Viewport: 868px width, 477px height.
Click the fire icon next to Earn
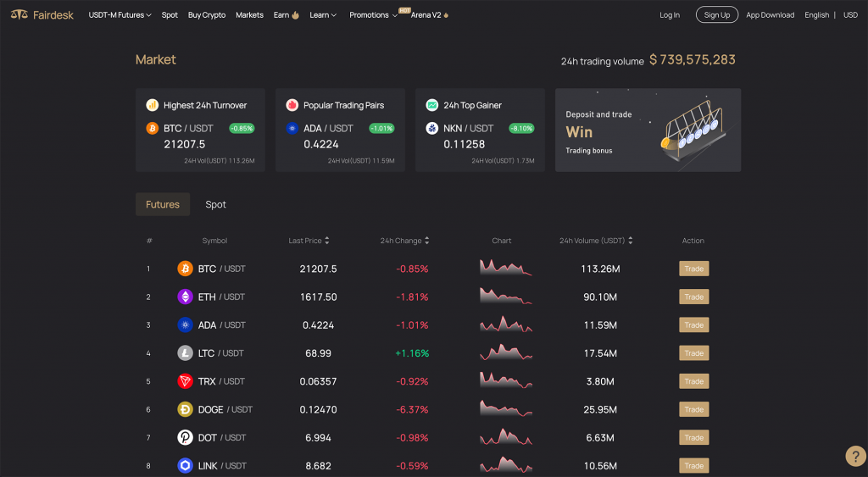(296, 15)
